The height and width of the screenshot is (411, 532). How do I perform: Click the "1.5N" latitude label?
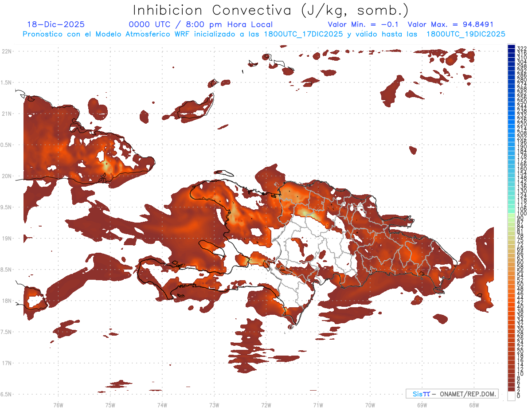[x=6, y=82]
